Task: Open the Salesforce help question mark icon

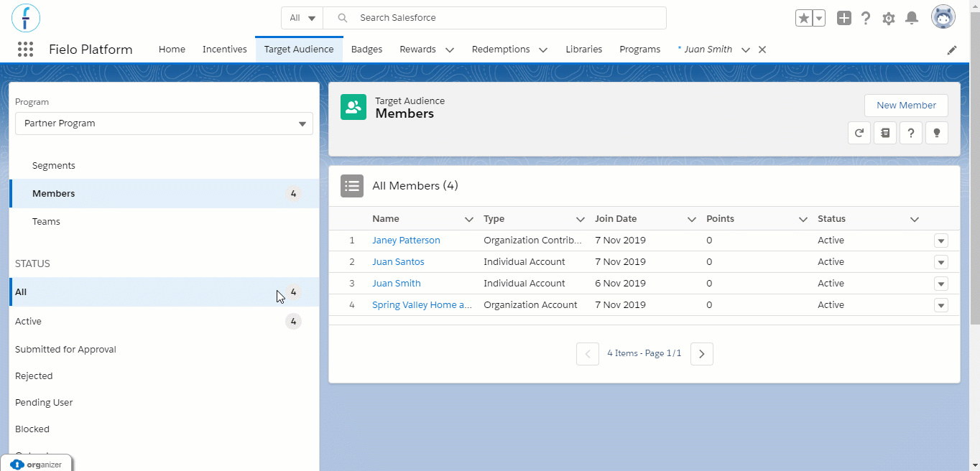Action: (866, 18)
